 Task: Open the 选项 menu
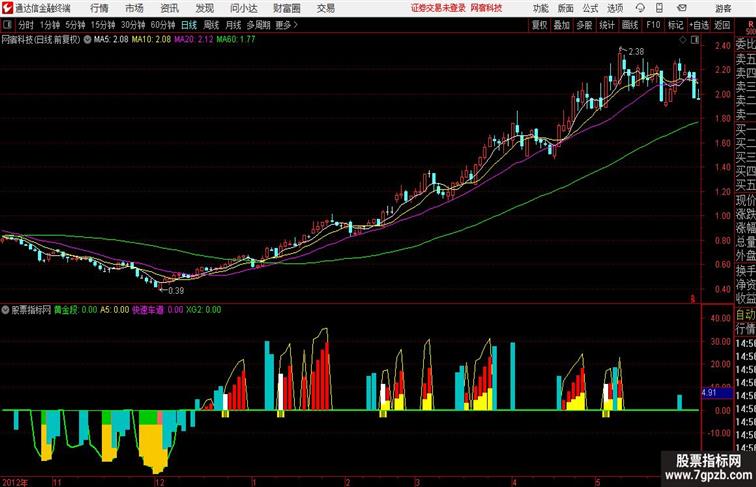pyautogui.click(x=615, y=8)
